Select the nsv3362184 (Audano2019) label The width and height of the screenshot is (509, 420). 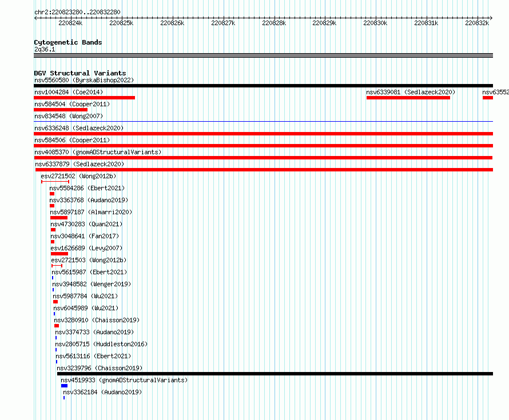pyautogui.click(x=102, y=392)
